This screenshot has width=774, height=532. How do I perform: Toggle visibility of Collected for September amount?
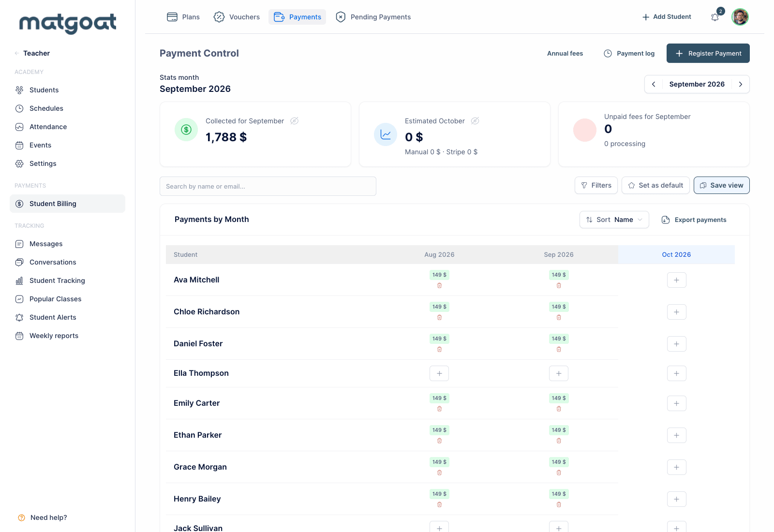[294, 121]
